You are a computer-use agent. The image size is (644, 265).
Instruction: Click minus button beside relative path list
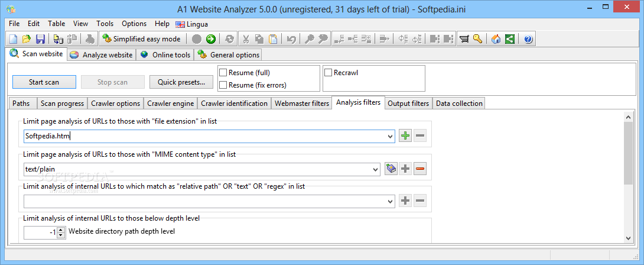(419, 201)
